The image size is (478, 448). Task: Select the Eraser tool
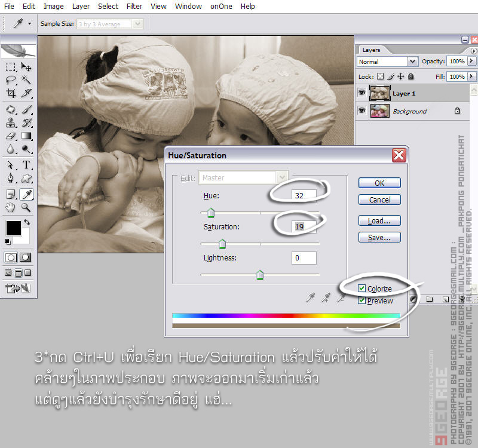tap(11, 136)
